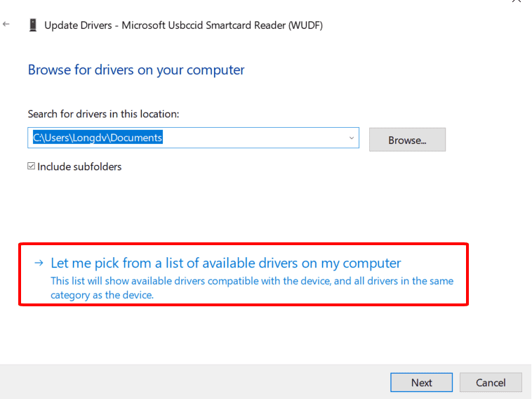This screenshot has height=399, width=532.
Task: Click the smartcard reader device icon
Action: pyautogui.click(x=33, y=25)
